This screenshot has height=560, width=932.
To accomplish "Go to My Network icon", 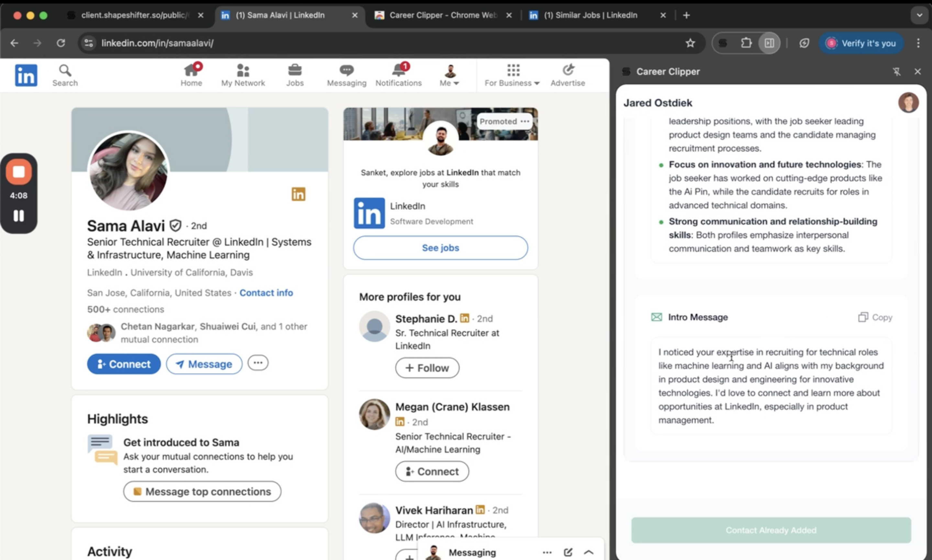I will (243, 75).
